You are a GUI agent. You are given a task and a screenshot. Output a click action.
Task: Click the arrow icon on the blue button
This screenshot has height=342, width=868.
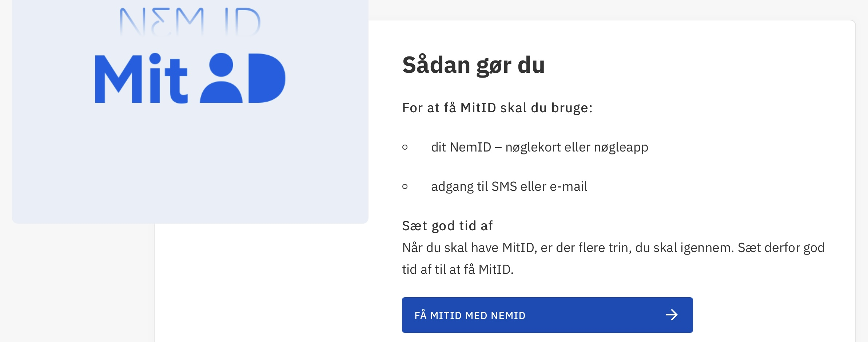point(672,315)
